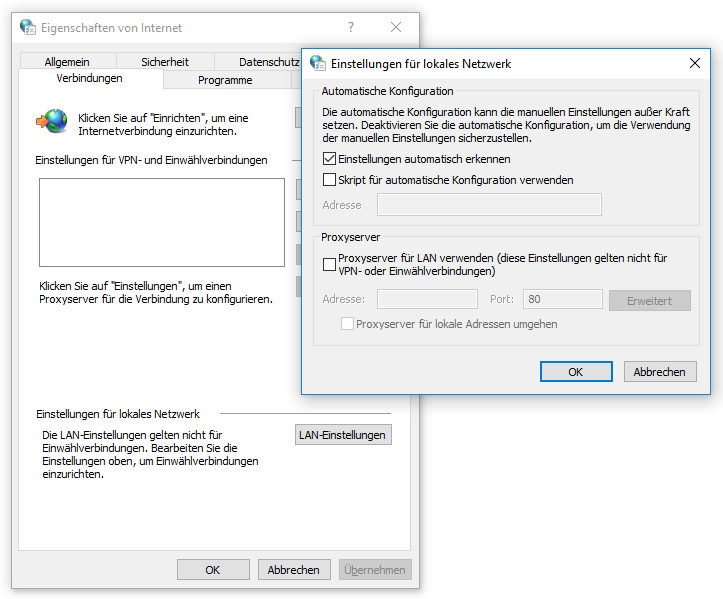The width and height of the screenshot is (723, 599).
Task: Confirm LAN settings with OK
Action: (x=576, y=372)
